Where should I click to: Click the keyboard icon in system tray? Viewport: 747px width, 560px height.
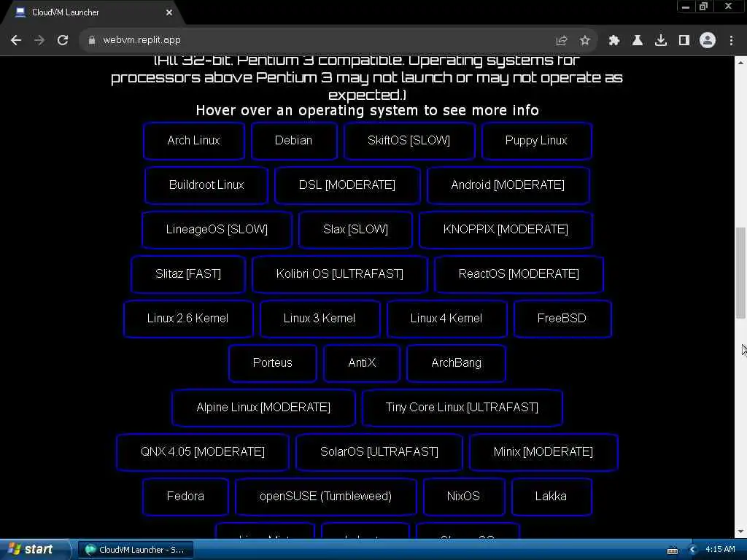673,551
